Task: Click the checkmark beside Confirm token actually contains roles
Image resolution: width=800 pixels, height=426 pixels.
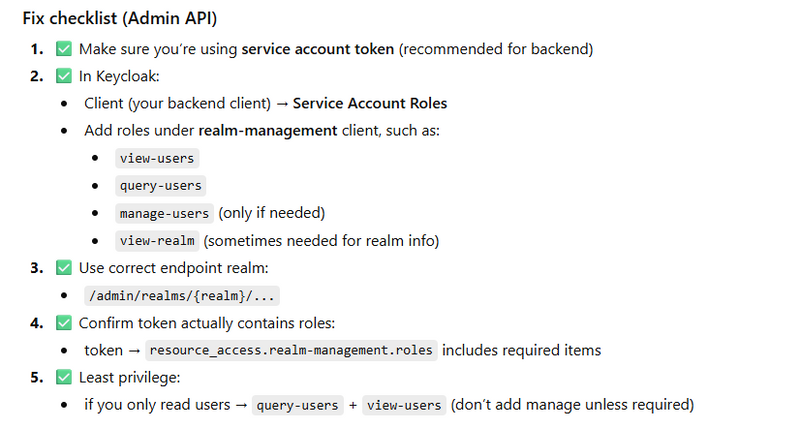Action: coord(64,322)
